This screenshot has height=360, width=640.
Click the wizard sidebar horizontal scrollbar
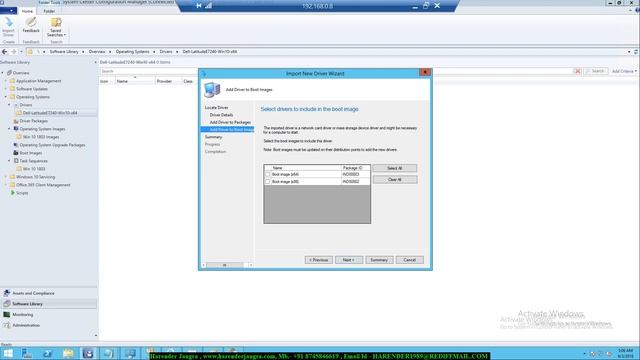click(227, 265)
